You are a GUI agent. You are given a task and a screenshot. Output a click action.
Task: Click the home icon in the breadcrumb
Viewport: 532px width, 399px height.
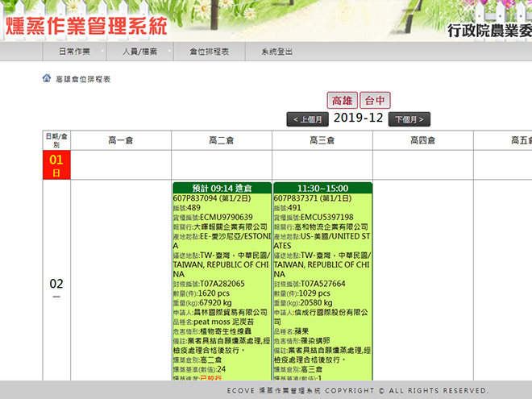tap(47, 79)
